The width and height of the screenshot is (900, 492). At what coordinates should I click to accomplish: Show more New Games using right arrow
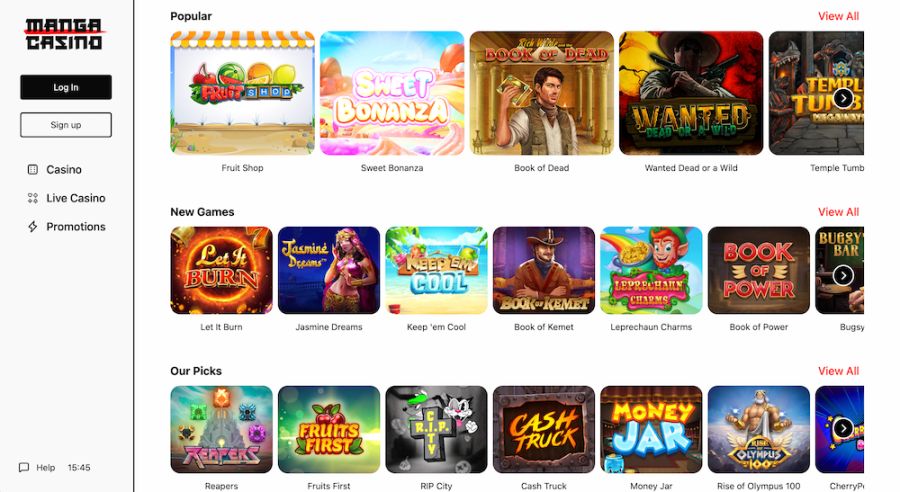(843, 276)
